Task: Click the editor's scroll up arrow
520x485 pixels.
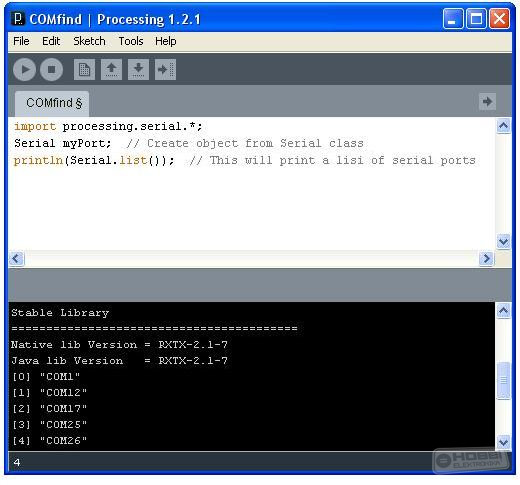Action: click(x=503, y=126)
